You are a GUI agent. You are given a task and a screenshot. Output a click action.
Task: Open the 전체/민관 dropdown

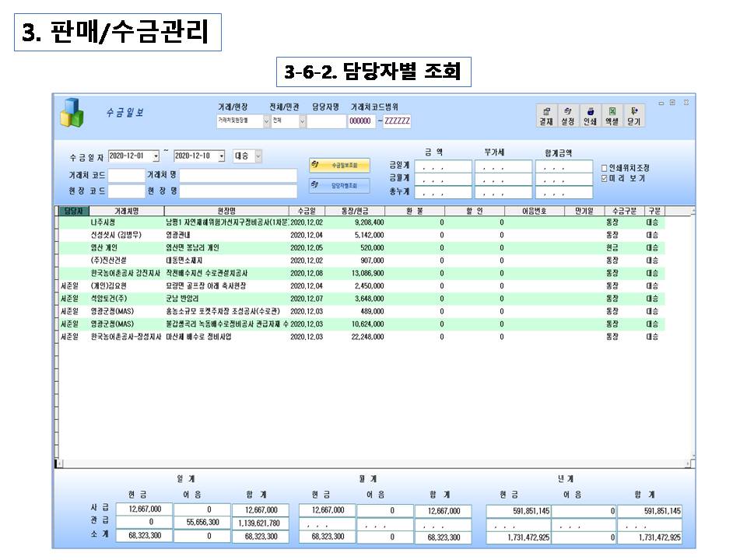coord(302,121)
